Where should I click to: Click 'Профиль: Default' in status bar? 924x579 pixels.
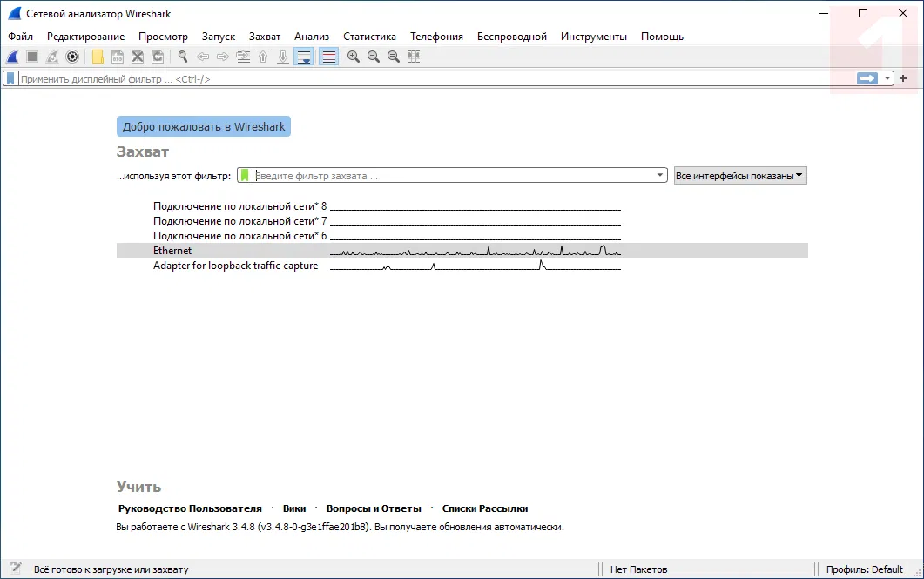pos(865,569)
